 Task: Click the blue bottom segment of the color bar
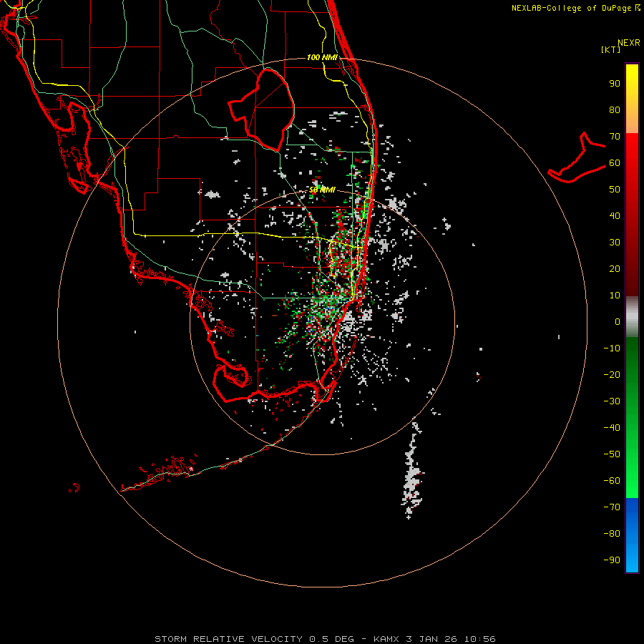(x=632, y=535)
